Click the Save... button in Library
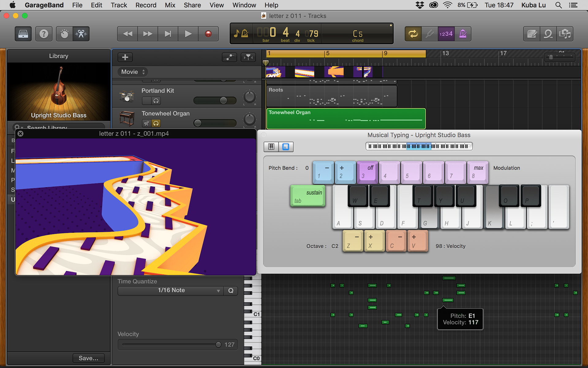This screenshot has width=588, height=368. (x=89, y=358)
